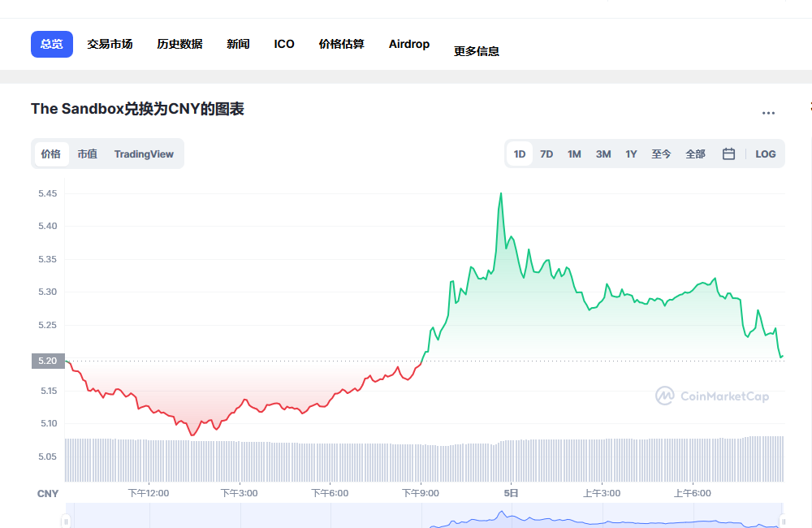Select the 市值 chart view
Screen dimensions: 812x528
88,154
